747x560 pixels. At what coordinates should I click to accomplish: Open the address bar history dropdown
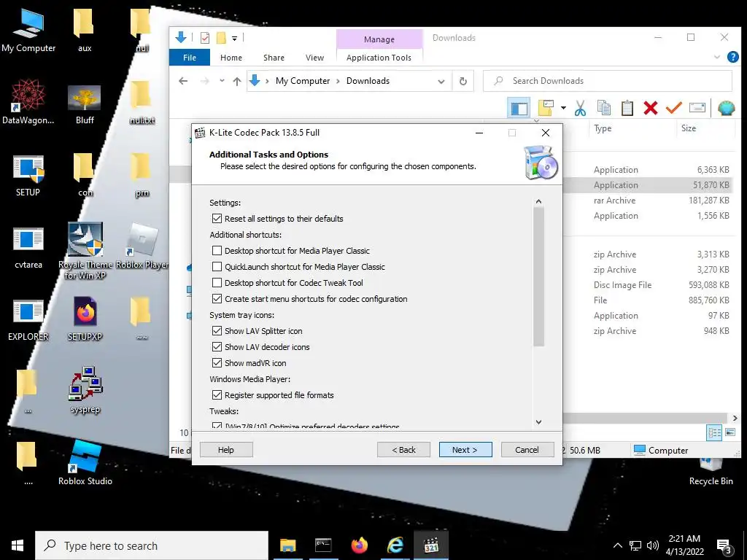pyautogui.click(x=441, y=82)
